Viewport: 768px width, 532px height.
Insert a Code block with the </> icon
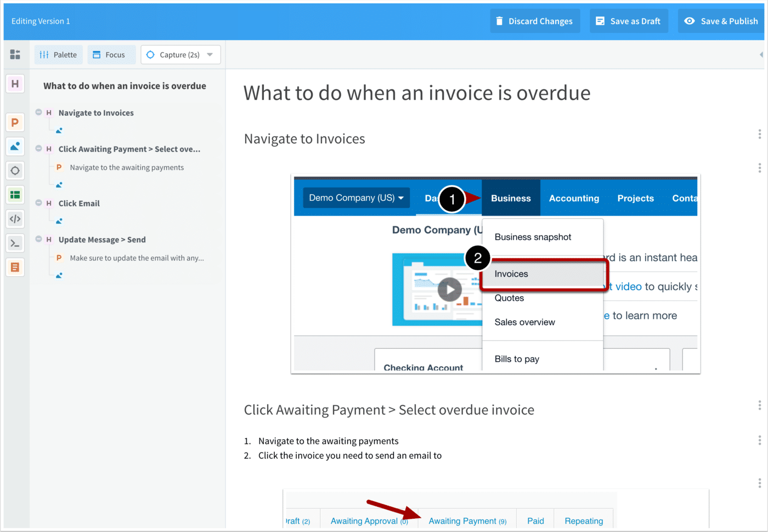tap(15, 218)
